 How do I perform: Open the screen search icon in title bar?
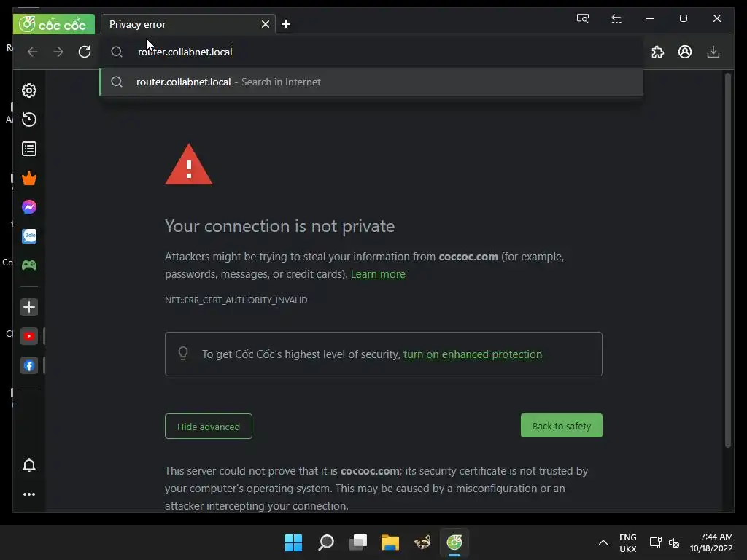tap(583, 18)
